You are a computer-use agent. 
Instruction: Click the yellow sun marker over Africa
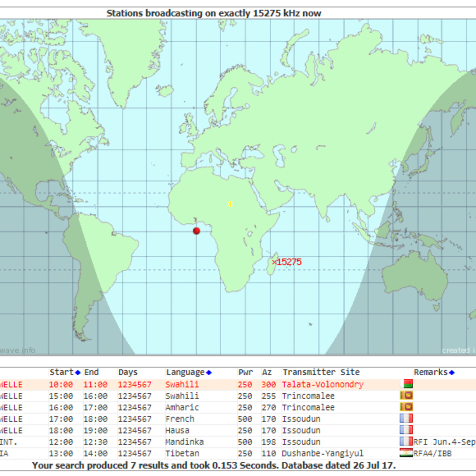[230, 204]
